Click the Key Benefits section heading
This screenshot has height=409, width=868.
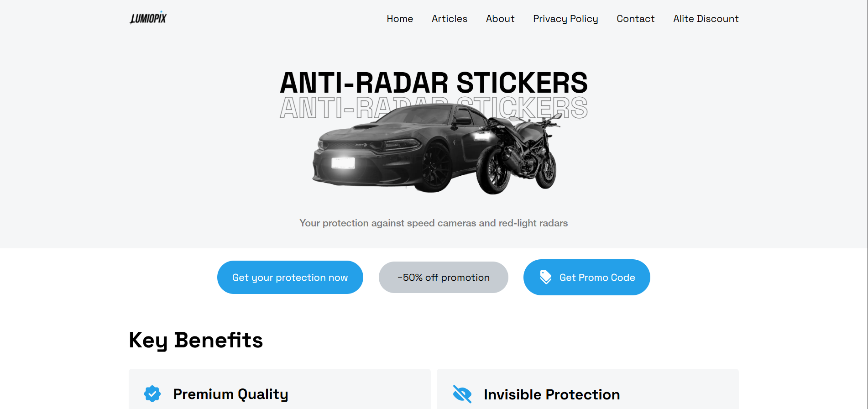coord(196,340)
